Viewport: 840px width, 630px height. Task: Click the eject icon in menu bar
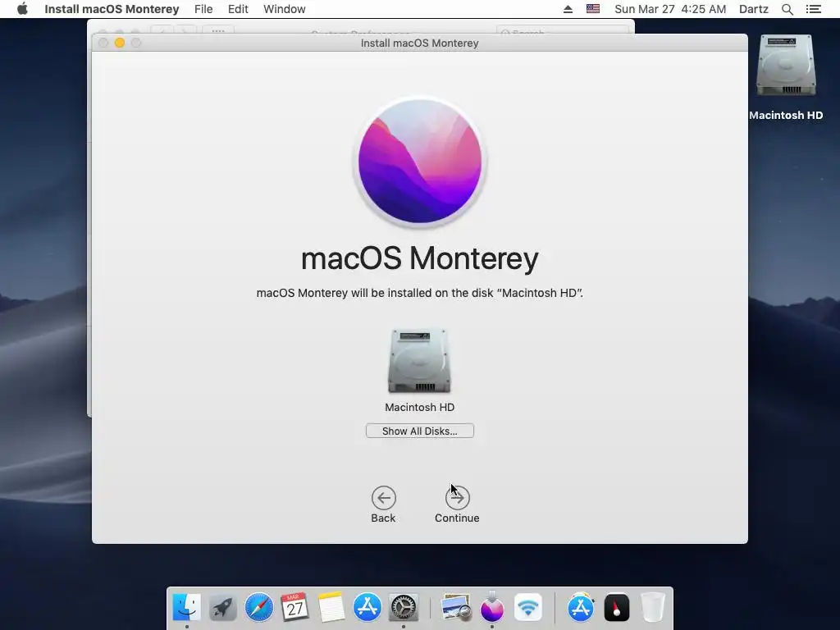pyautogui.click(x=568, y=9)
